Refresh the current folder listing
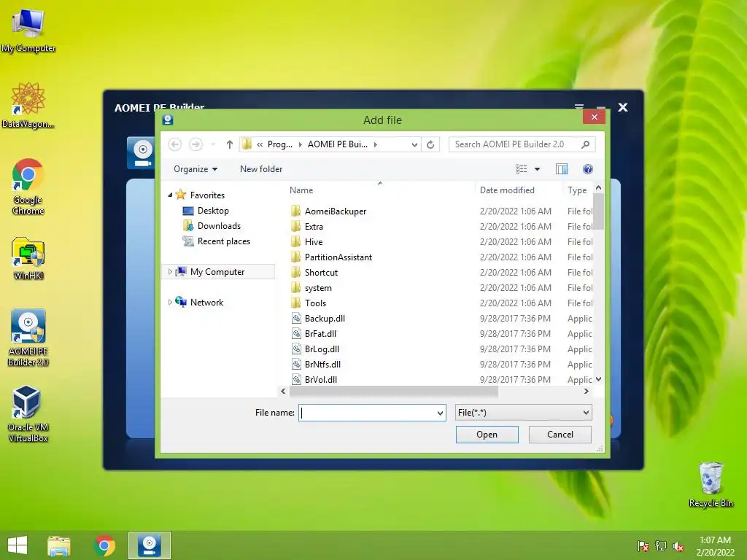 point(430,144)
